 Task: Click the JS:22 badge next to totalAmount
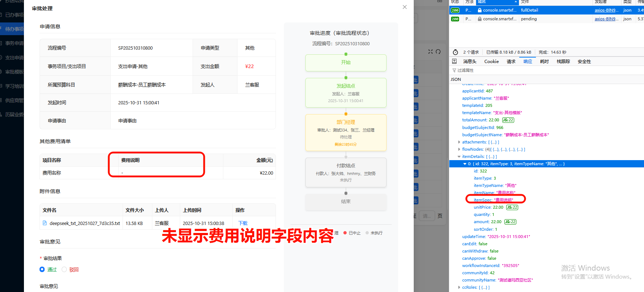click(508, 120)
